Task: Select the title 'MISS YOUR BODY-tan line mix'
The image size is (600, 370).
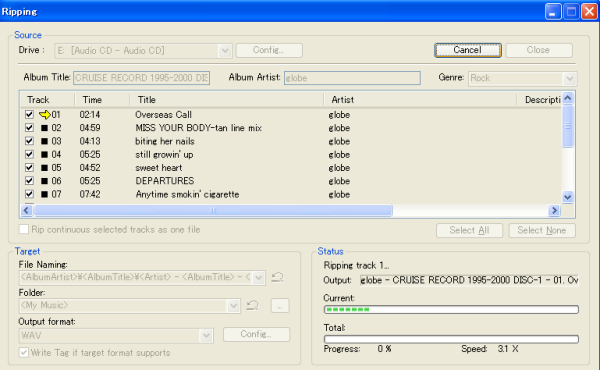Action: [x=199, y=128]
